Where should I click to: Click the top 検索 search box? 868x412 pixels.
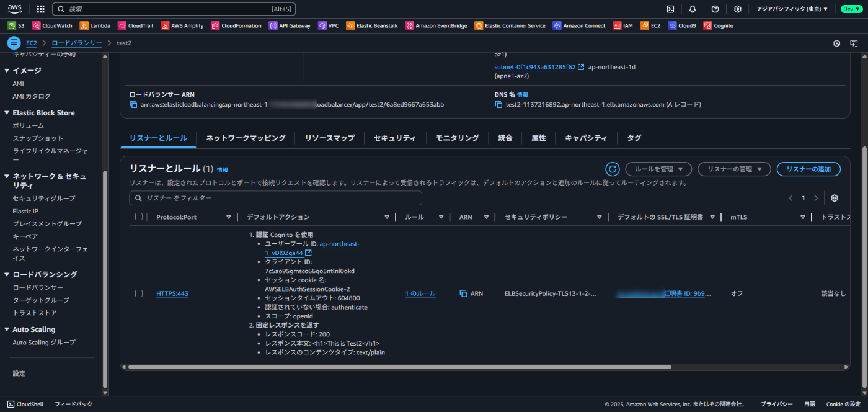click(x=174, y=9)
